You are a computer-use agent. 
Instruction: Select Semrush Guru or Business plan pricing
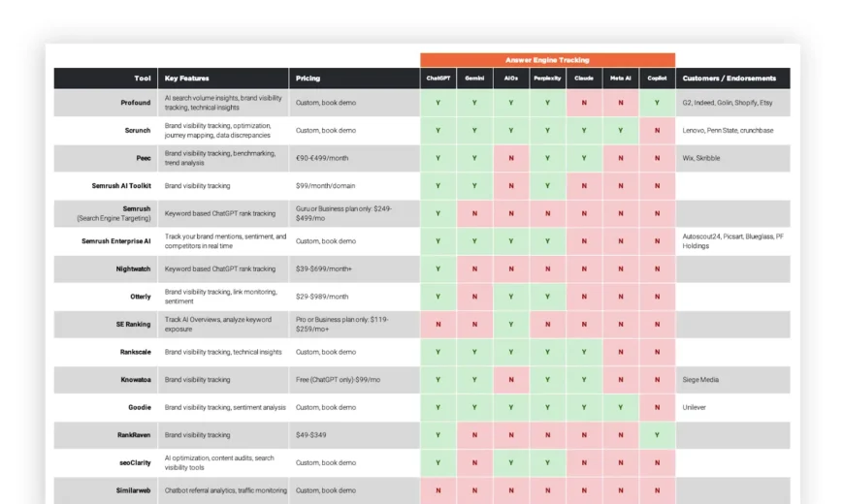click(343, 213)
